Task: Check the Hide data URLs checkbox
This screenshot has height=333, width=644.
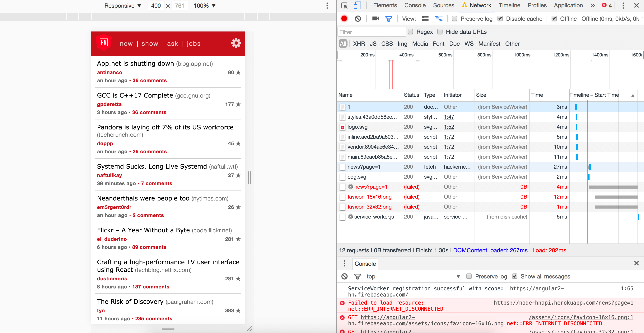Action: [440, 31]
